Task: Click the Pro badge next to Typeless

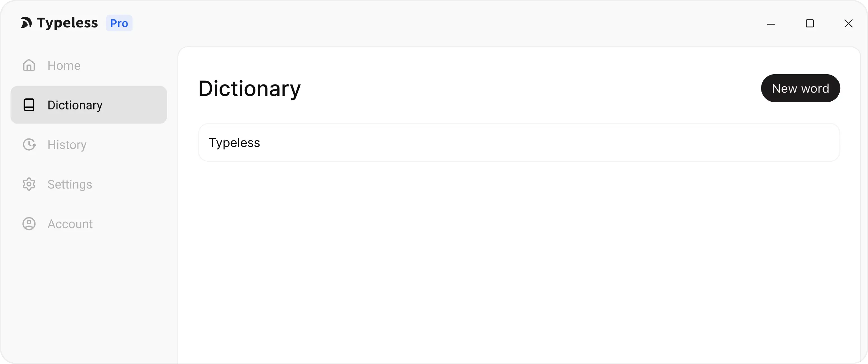Action: (x=119, y=23)
